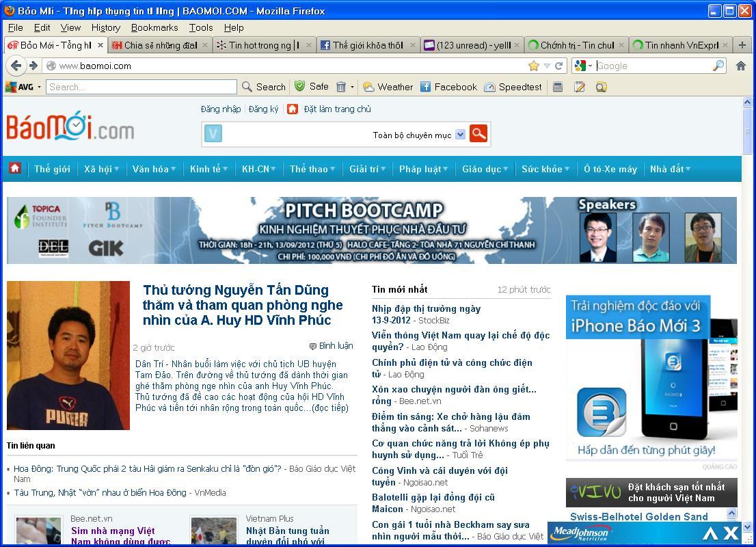
Task: Launch Speedtest from the AVG toolbar
Action: (513, 87)
